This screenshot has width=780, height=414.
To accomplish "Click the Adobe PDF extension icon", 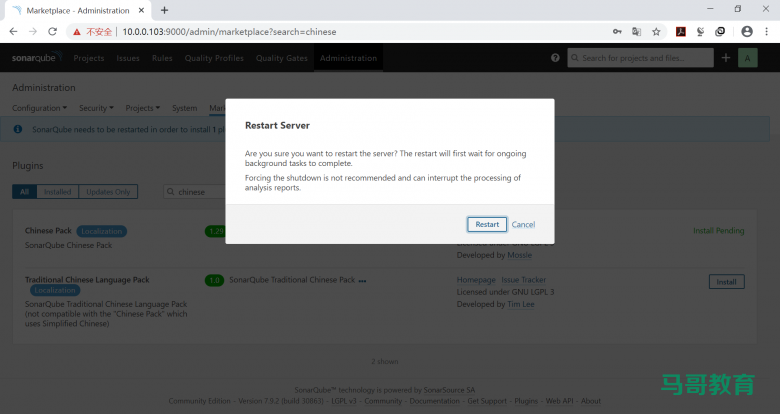I will 681,31.
